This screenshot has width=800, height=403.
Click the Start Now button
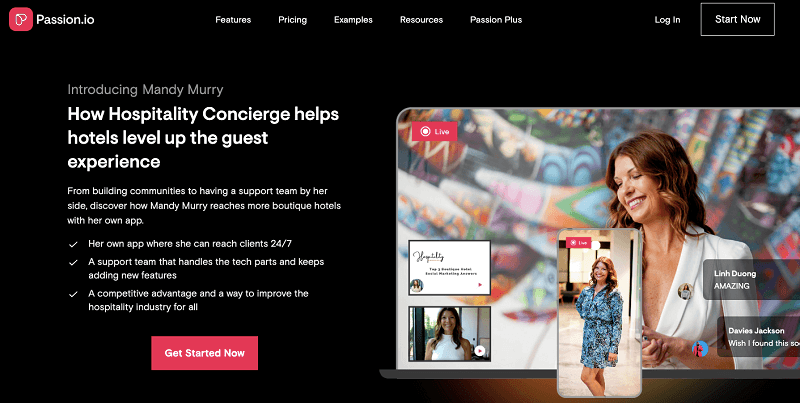point(738,19)
